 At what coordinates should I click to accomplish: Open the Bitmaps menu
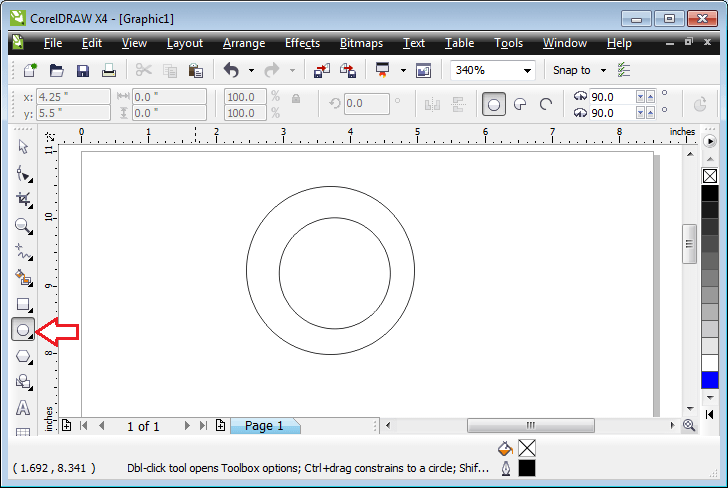[x=361, y=43]
